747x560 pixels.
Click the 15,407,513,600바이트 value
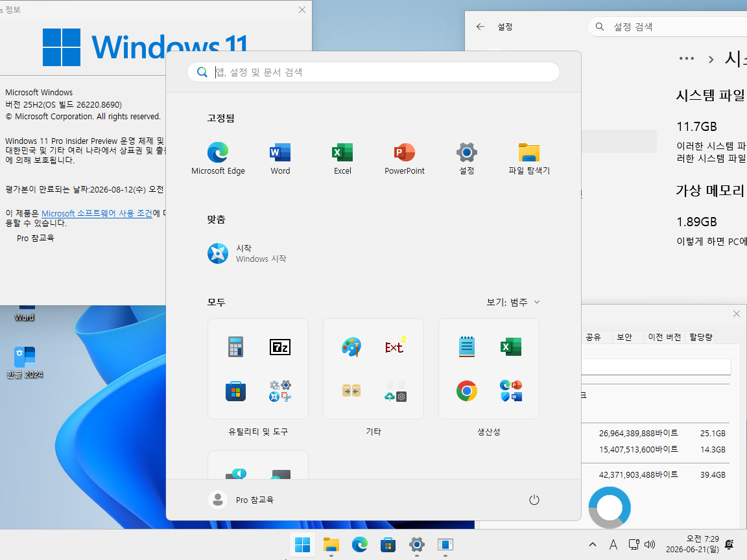(638, 450)
